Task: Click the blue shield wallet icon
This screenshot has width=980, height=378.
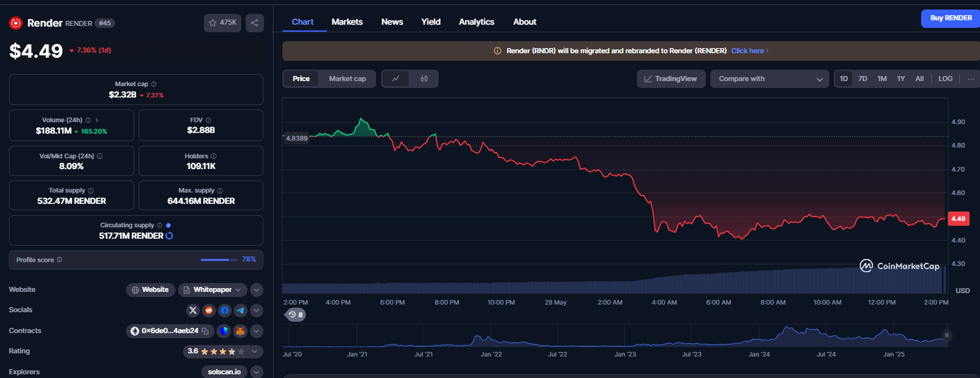Action: (223, 331)
